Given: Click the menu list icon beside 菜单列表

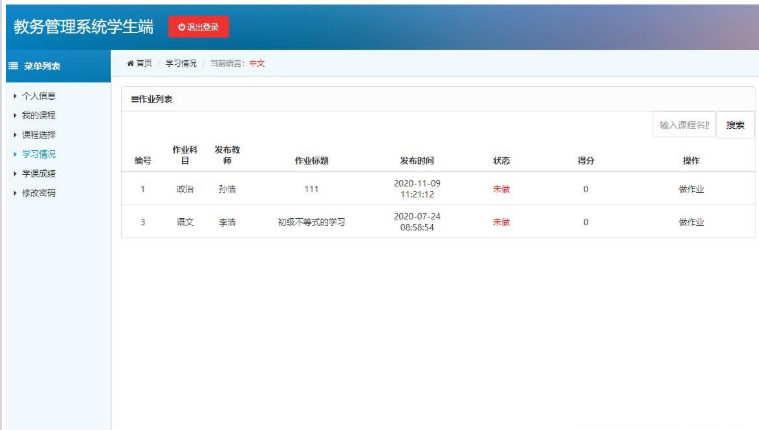Looking at the screenshot, I should [14, 66].
